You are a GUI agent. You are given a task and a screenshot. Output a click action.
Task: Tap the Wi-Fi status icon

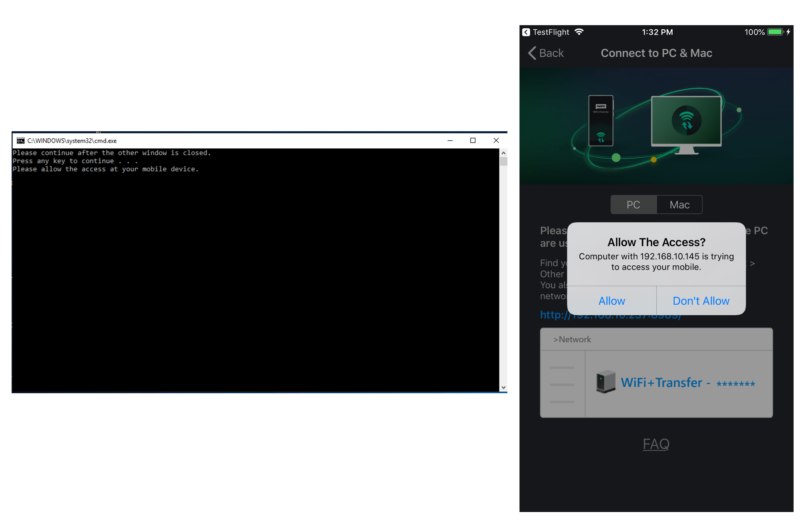pos(579,32)
